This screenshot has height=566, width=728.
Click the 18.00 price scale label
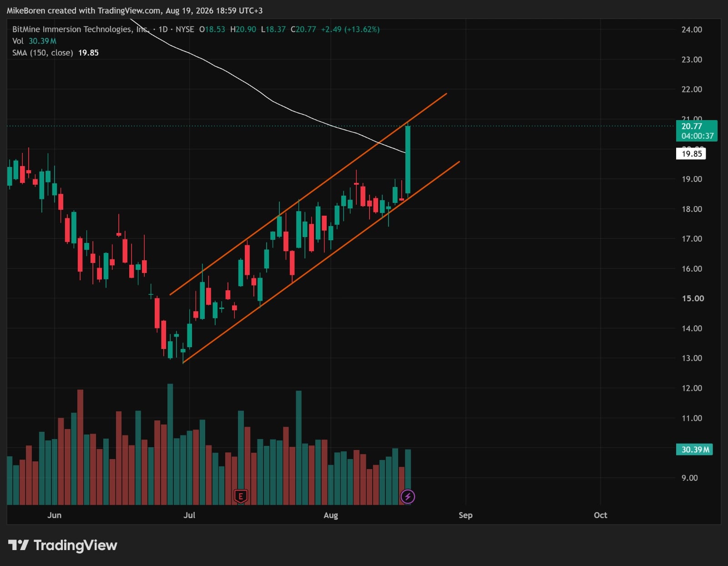692,209
